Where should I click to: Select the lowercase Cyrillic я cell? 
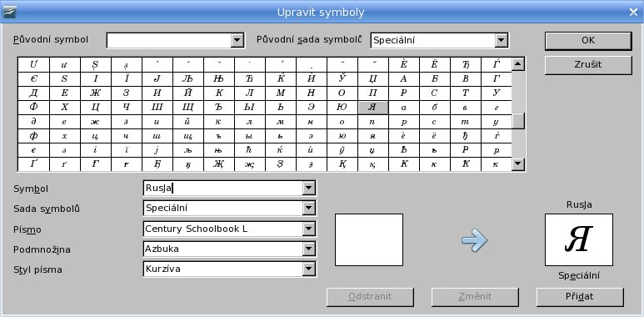(373, 136)
